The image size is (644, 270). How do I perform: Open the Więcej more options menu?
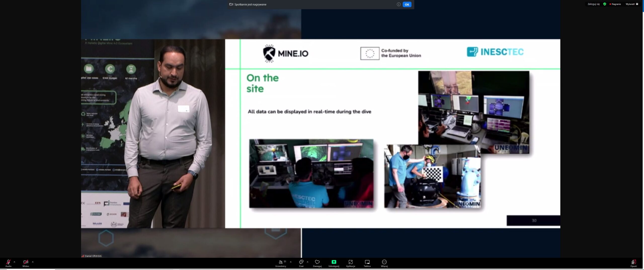[384, 263]
